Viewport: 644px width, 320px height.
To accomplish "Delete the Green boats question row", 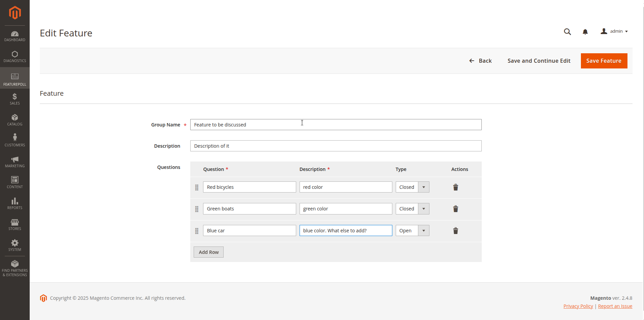I will point(455,209).
